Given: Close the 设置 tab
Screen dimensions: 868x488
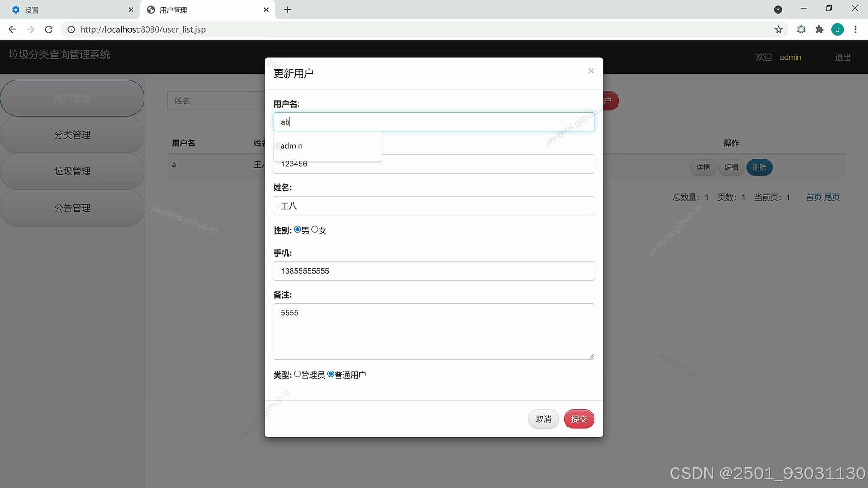Looking at the screenshot, I should pyautogui.click(x=131, y=9).
